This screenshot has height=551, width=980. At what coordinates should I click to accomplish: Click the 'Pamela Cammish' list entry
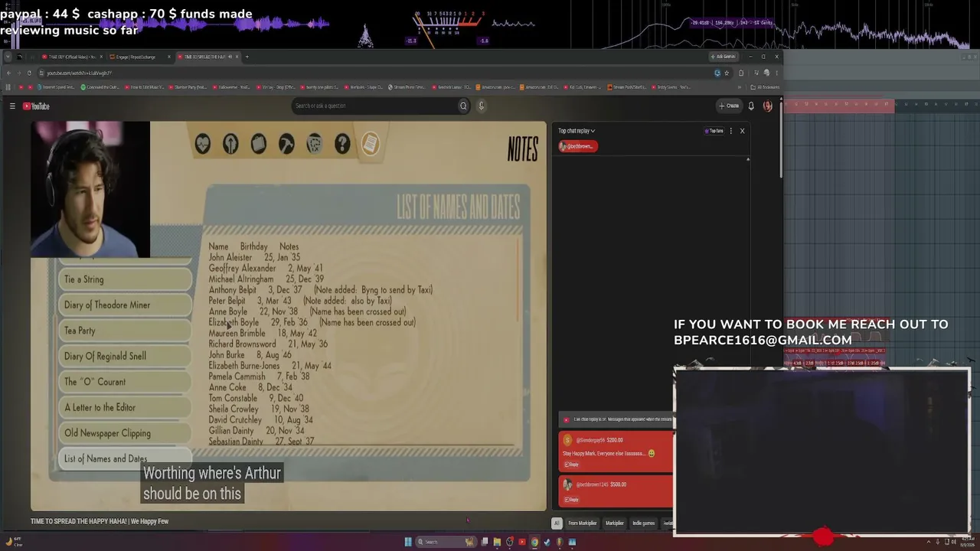pyautogui.click(x=259, y=377)
